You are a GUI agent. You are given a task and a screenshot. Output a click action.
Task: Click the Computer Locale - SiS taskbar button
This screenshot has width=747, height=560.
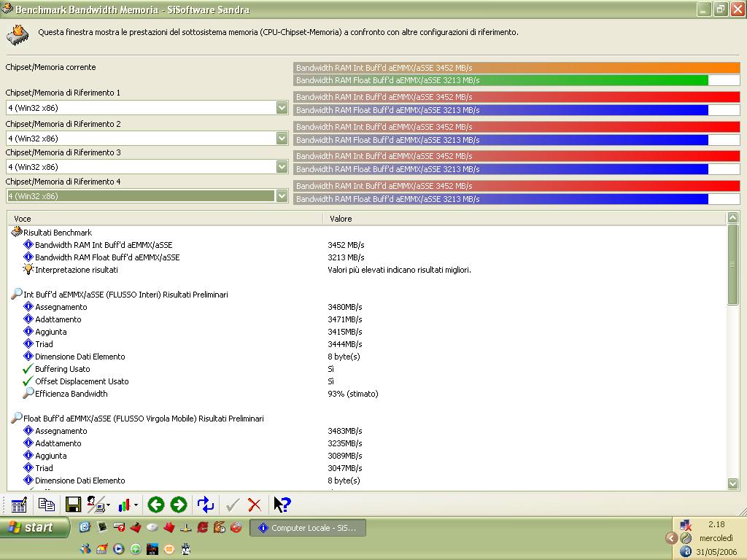click(x=308, y=528)
